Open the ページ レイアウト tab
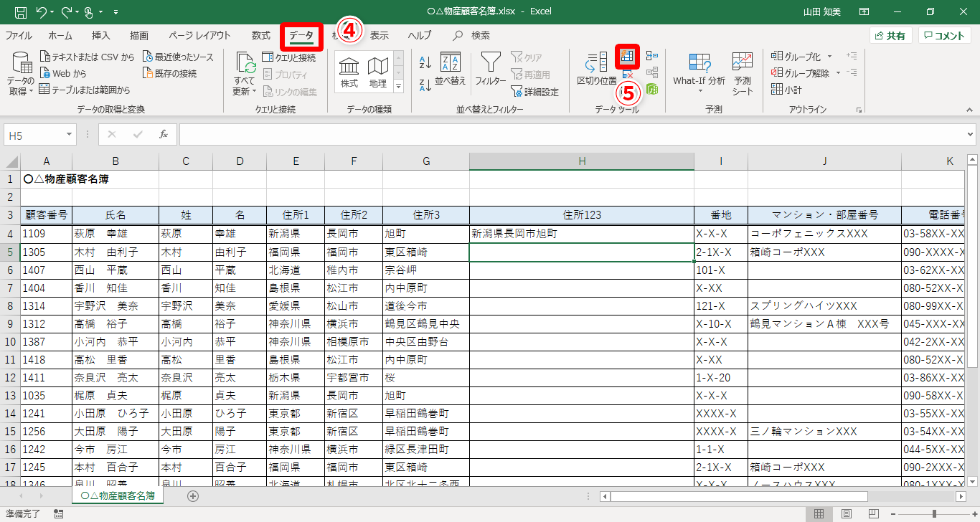This screenshot has height=522, width=980. [x=199, y=35]
